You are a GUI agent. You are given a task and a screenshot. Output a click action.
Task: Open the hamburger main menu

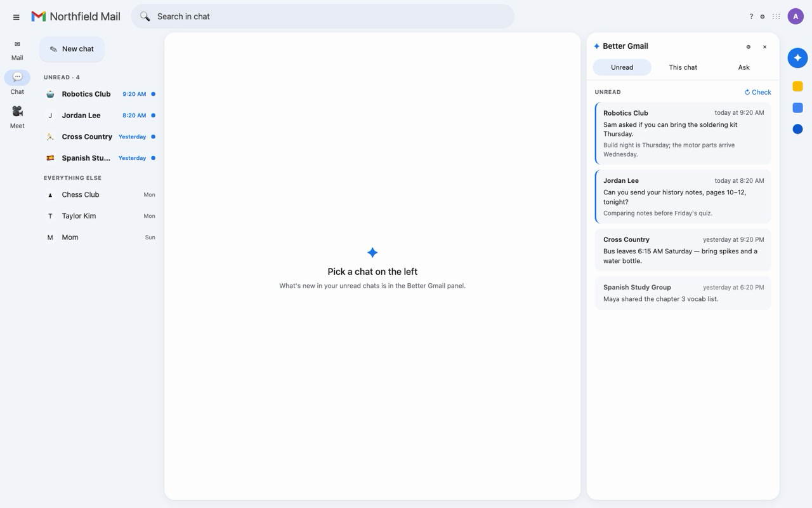16,17
